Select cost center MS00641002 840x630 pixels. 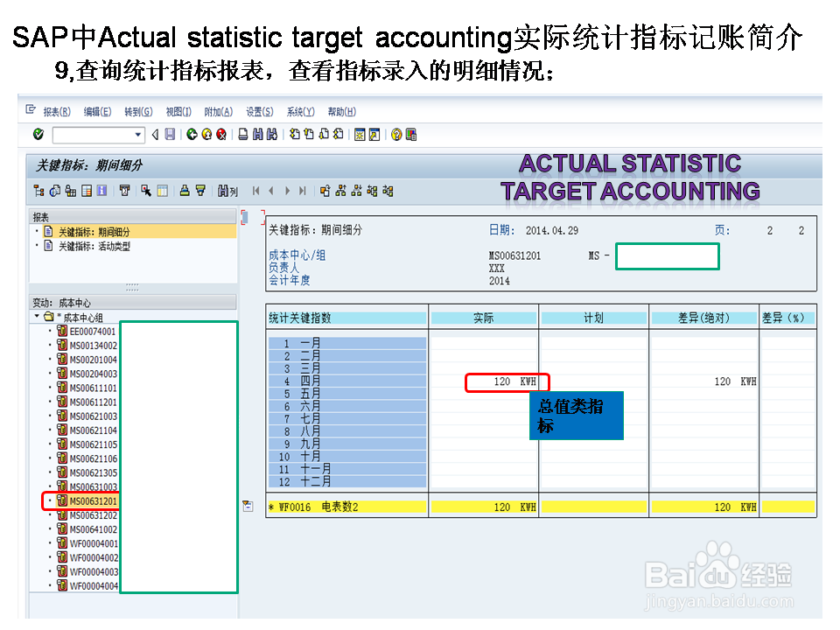94,530
